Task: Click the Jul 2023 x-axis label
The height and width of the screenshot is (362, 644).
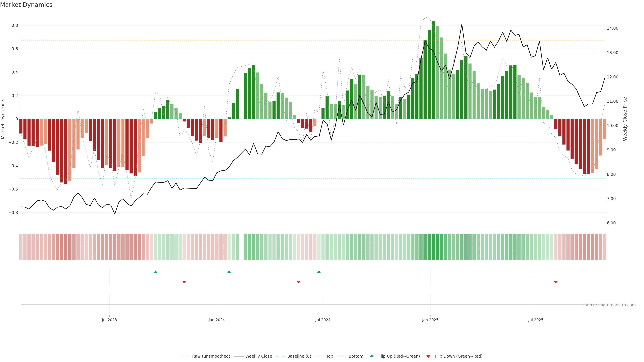Action: (x=109, y=320)
